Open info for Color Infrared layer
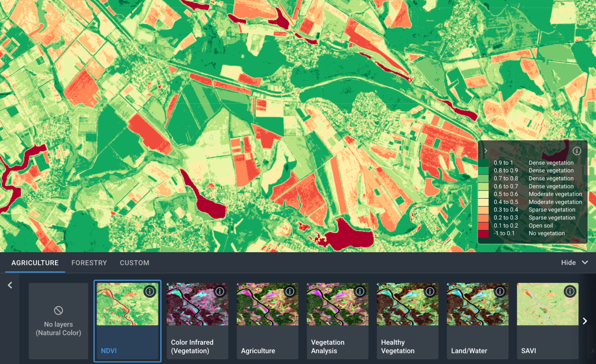 point(219,291)
